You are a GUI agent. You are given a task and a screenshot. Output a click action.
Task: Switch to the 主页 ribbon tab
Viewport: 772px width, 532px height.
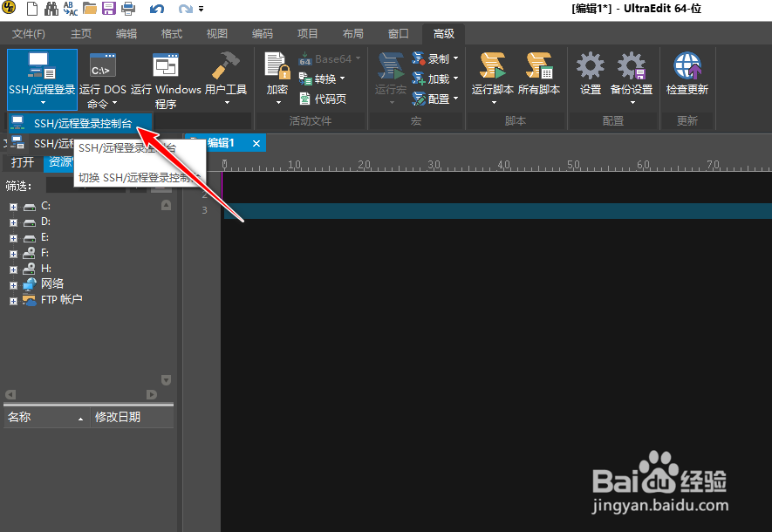pyautogui.click(x=81, y=33)
